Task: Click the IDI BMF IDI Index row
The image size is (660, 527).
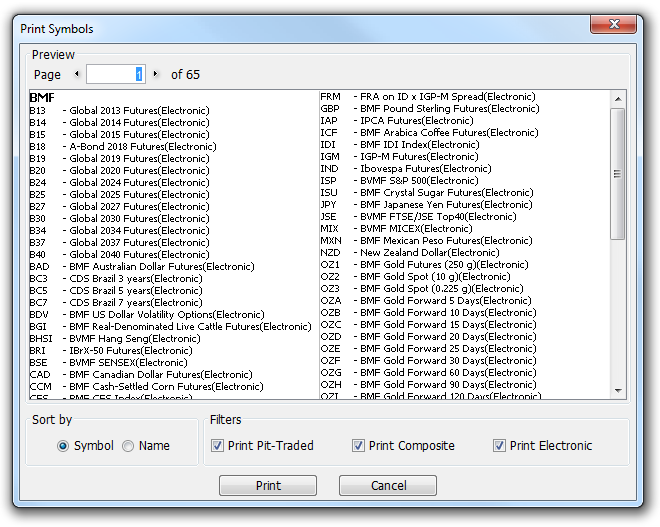Action: pos(400,145)
